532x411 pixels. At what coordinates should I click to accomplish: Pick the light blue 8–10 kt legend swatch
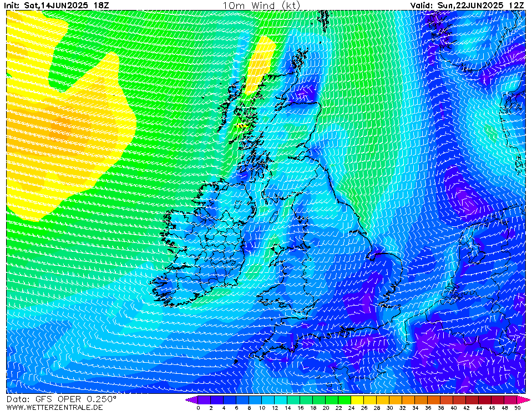point(255,400)
